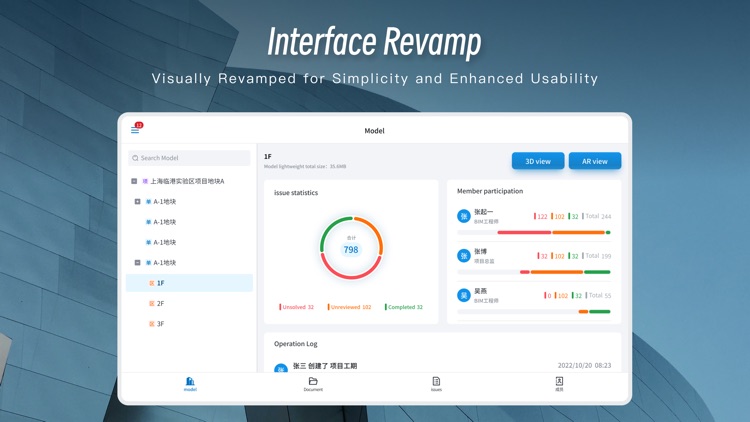Switch to the model tab in bottom bar
The height and width of the screenshot is (422, 750).
(x=190, y=384)
